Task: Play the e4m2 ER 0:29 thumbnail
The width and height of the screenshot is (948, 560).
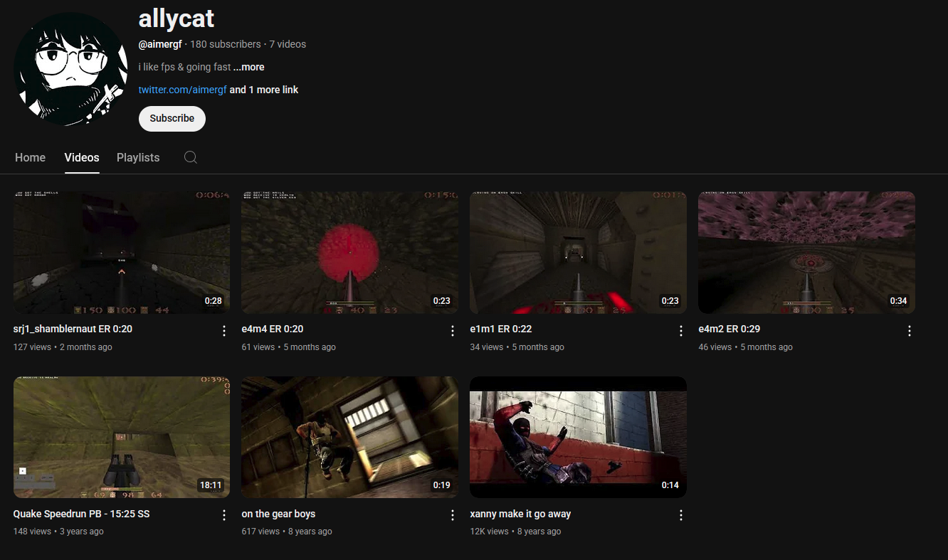Action: (x=807, y=253)
